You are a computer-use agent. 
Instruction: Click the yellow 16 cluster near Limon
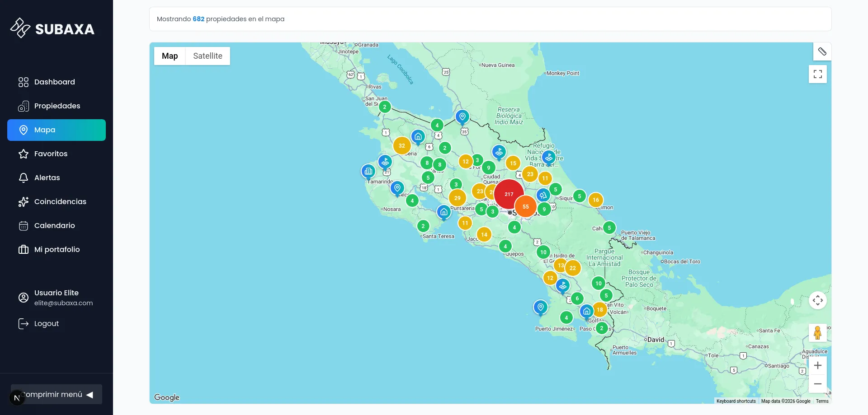(596, 200)
